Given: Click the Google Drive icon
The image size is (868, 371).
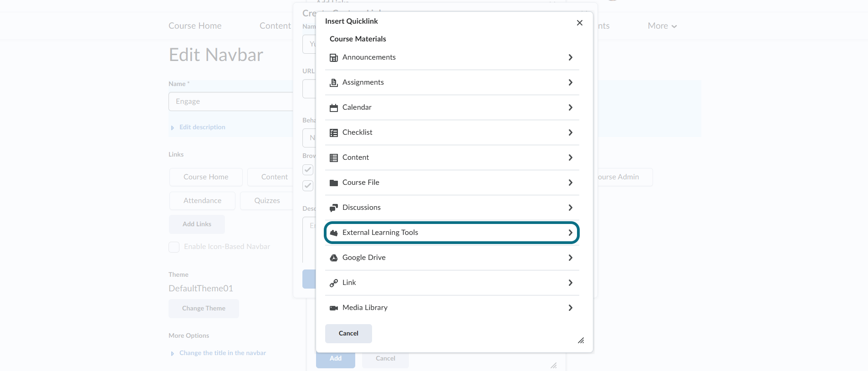Looking at the screenshot, I should pyautogui.click(x=334, y=258).
